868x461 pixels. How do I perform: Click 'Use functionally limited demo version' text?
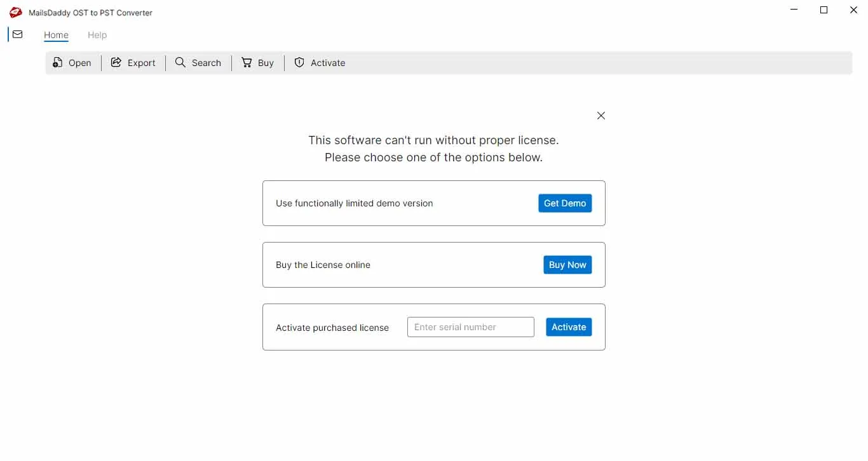354,203
